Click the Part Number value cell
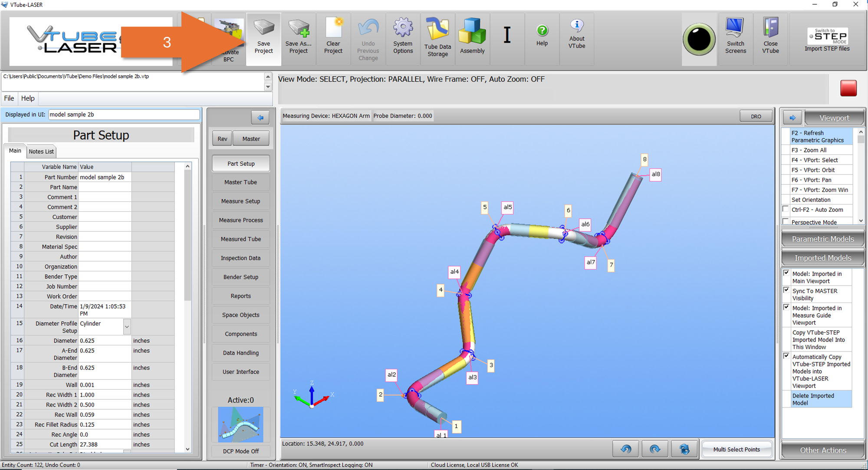The height and width of the screenshot is (470, 868). point(105,177)
